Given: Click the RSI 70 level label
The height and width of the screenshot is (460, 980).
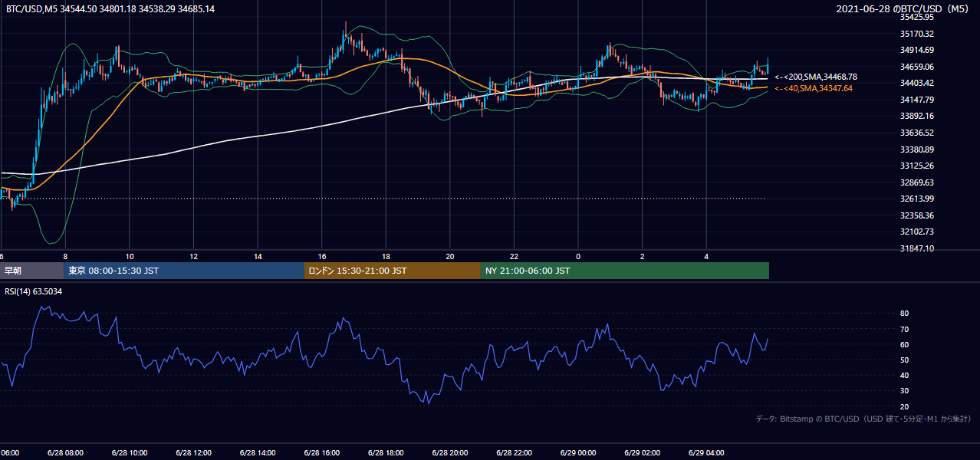Looking at the screenshot, I should pos(904,329).
